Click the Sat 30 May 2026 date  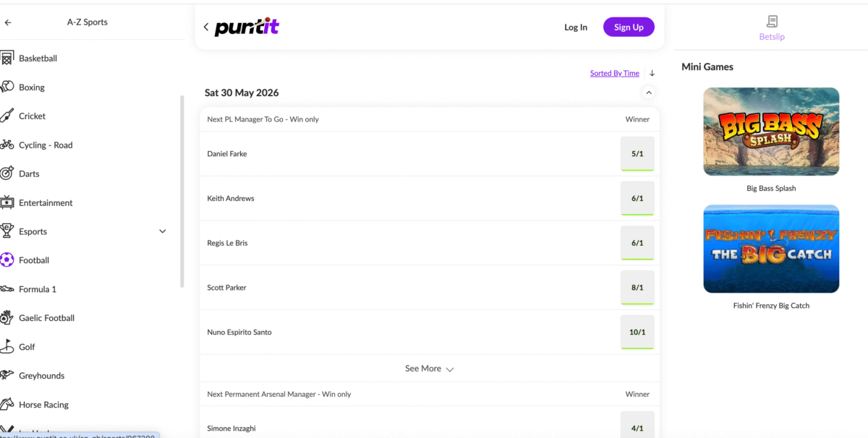click(x=242, y=93)
